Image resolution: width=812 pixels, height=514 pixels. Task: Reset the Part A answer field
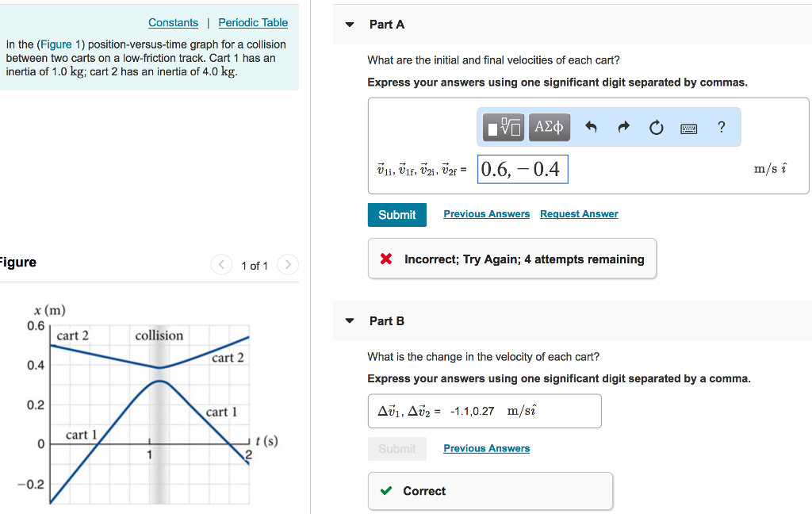pyautogui.click(x=656, y=126)
